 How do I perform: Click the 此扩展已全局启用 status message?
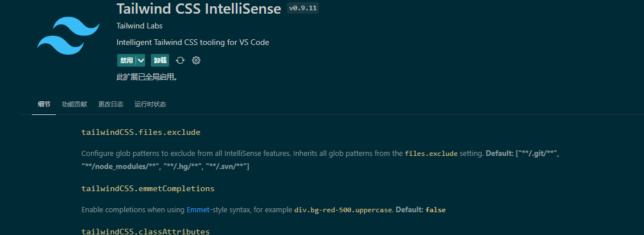tap(147, 77)
